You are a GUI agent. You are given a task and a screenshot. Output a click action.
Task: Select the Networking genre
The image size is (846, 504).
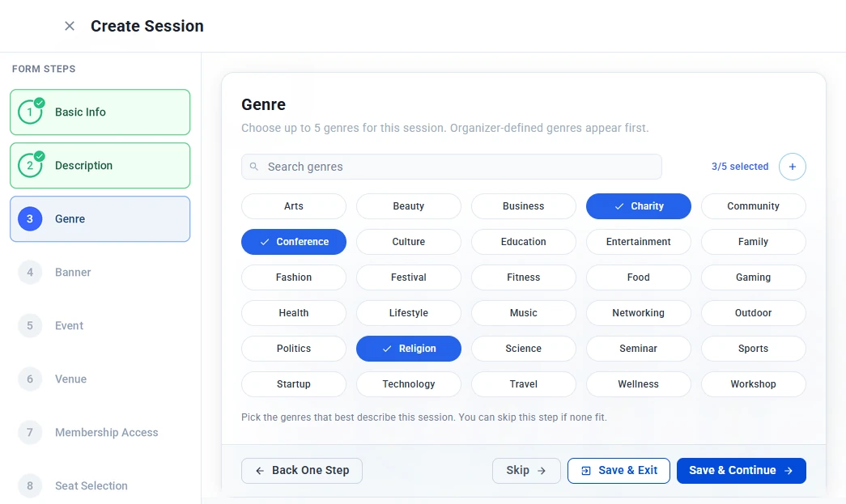638,312
